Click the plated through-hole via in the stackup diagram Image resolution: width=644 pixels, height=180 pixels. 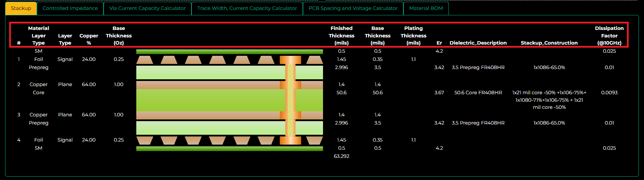(290, 100)
